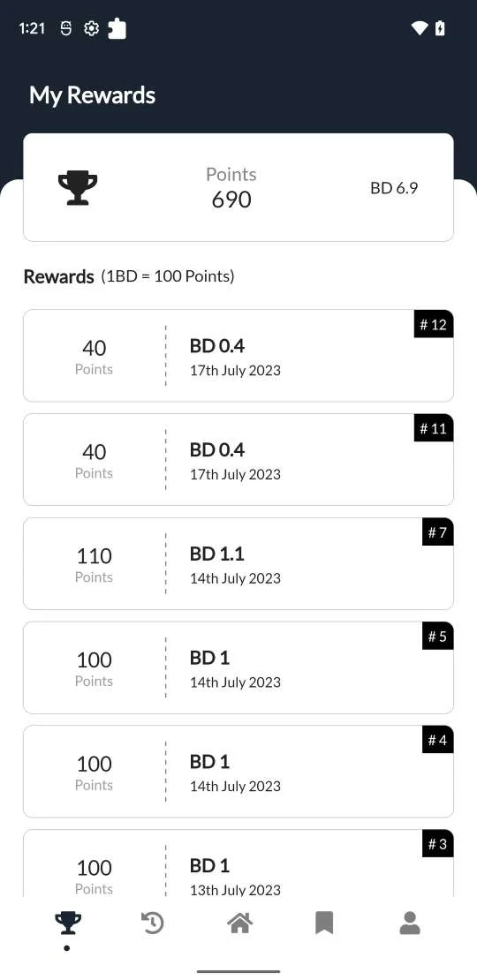Open the history clock icon tab

point(153,923)
